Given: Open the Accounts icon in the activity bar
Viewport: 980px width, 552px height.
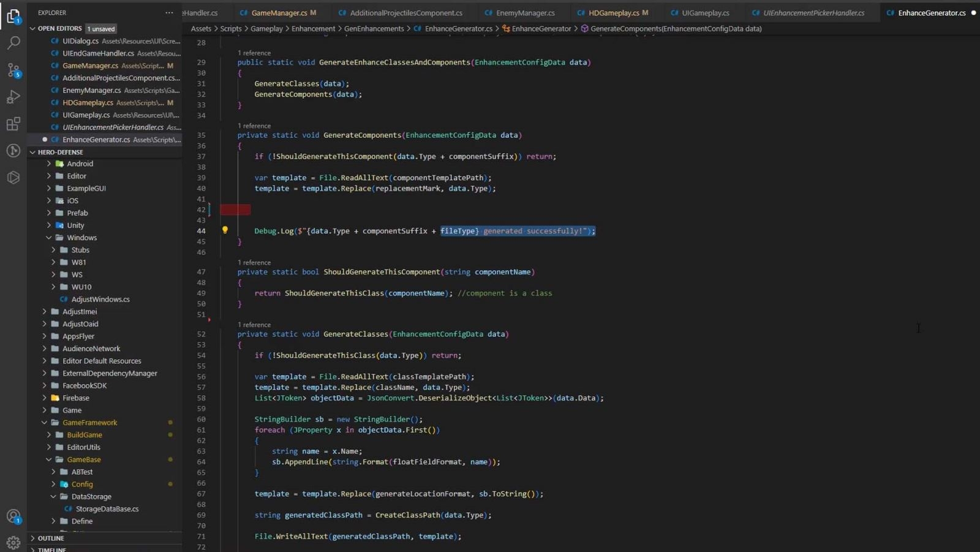Looking at the screenshot, I should (13, 516).
